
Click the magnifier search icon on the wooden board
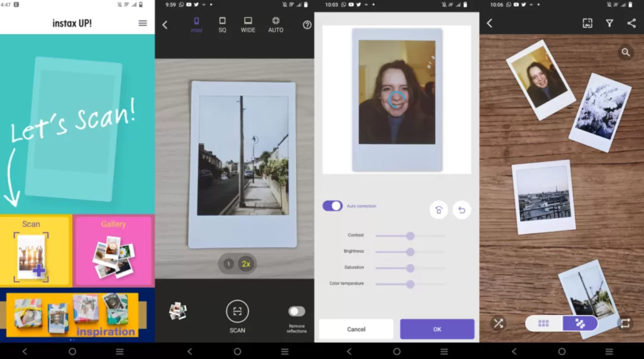pos(625,52)
